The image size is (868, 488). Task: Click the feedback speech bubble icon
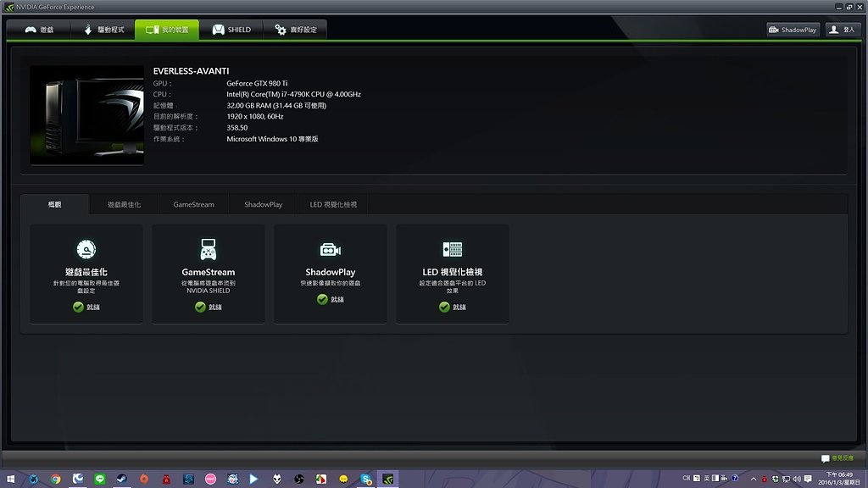[x=826, y=458]
